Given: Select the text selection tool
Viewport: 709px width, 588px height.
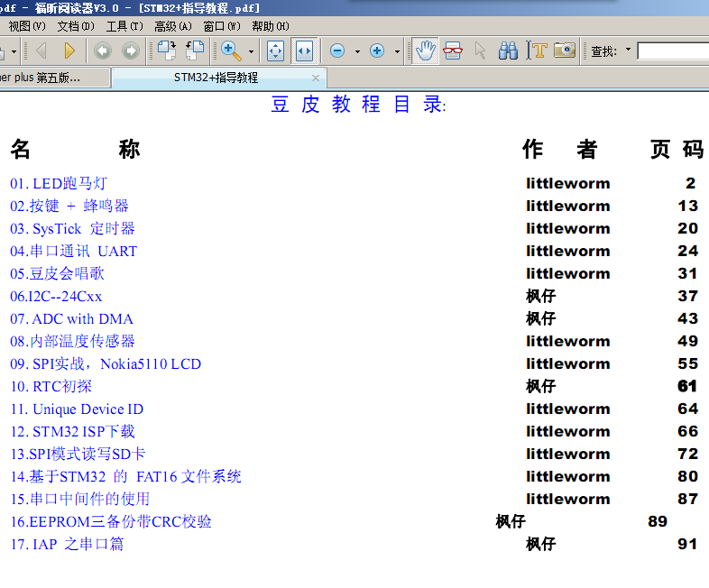Looking at the screenshot, I should point(537,51).
